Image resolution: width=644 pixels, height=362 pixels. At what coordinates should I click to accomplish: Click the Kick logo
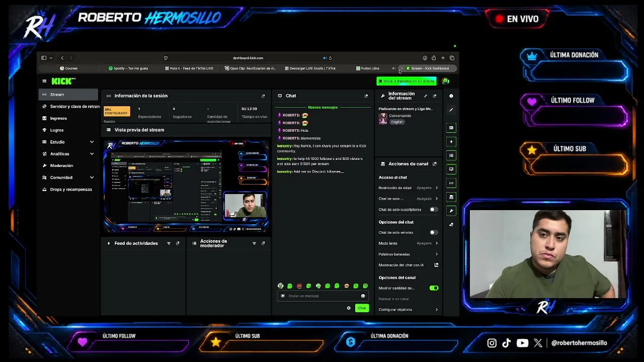(63, 81)
